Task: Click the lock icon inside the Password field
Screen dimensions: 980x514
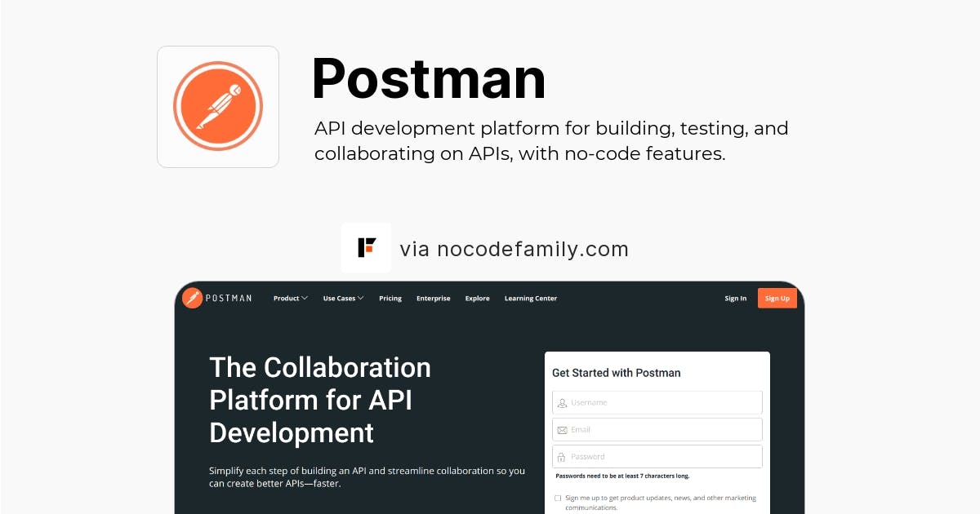Action: click(562, 456)
